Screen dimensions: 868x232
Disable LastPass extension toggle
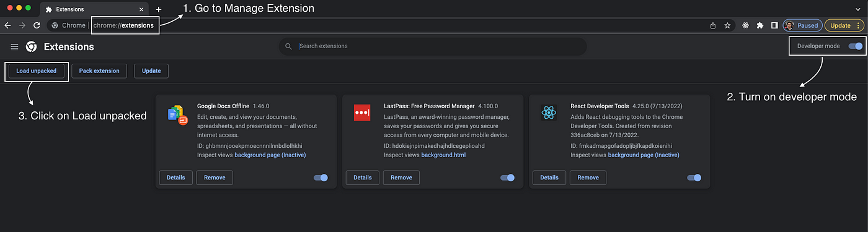[x=507, y=178]
